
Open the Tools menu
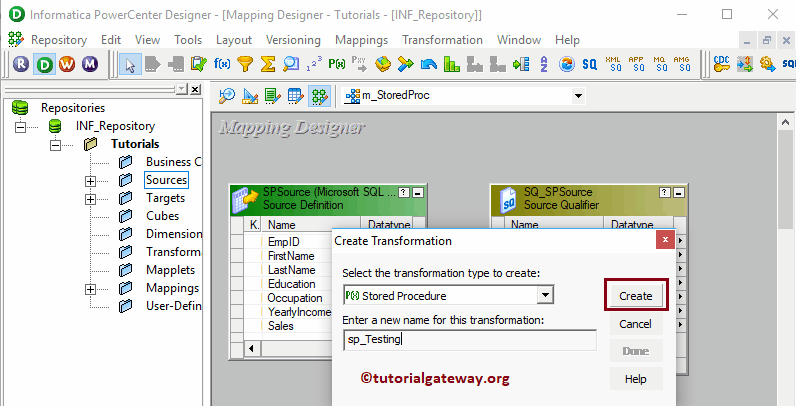pyautogui.click(x=188, y=40)
